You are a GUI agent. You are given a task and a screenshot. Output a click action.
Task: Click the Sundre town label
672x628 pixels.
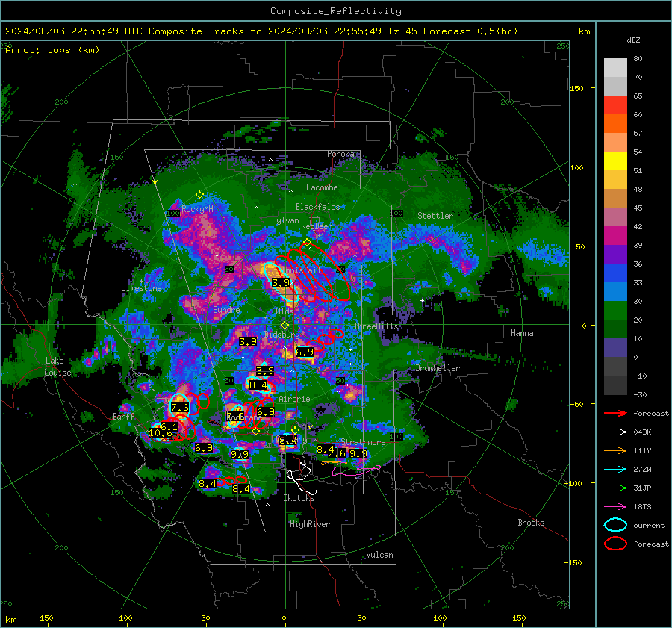(226, 309)
